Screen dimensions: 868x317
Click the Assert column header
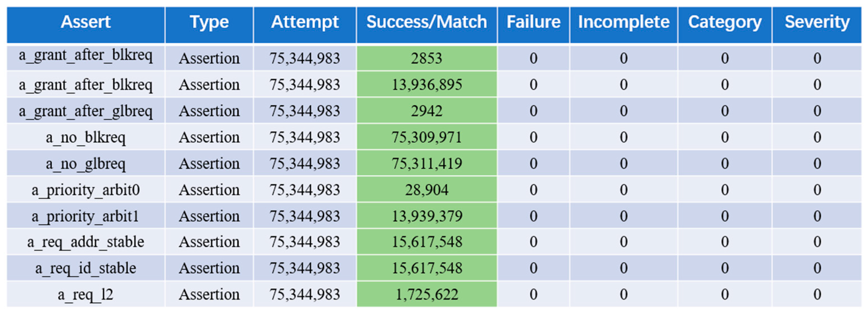pyautogui.click(x=86, y=23)
